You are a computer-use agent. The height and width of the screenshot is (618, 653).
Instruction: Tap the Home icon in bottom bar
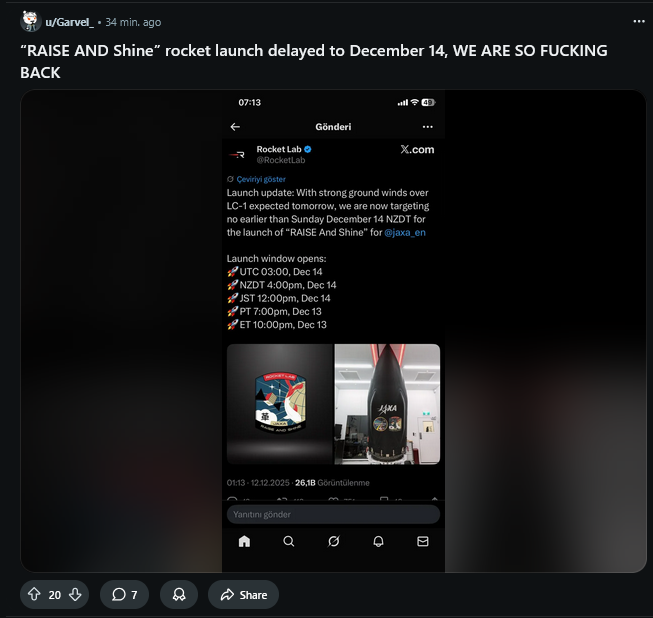[x=244, y=541]
